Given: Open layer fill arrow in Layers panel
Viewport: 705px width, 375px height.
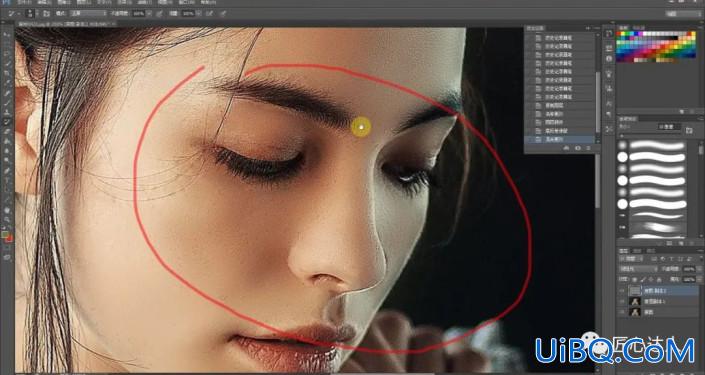Looking at the screenshot, I should coord(700,279).
